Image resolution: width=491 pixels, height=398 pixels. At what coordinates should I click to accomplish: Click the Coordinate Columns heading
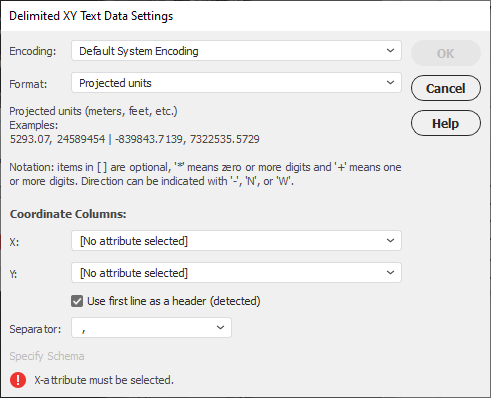coord(68,214)
